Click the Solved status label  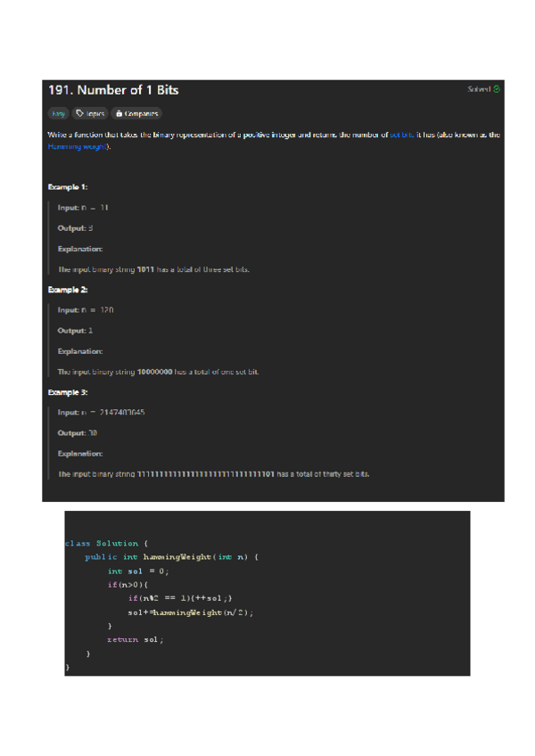pos(479,89)
